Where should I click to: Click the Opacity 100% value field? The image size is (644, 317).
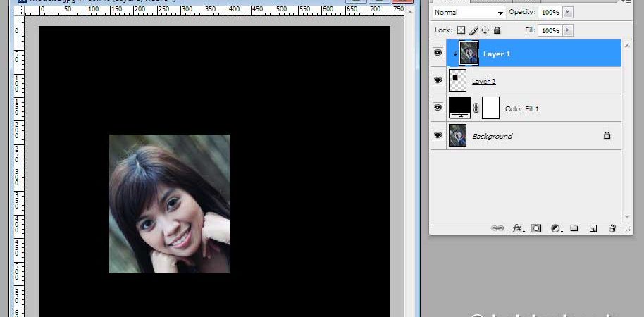coord(550,12)
